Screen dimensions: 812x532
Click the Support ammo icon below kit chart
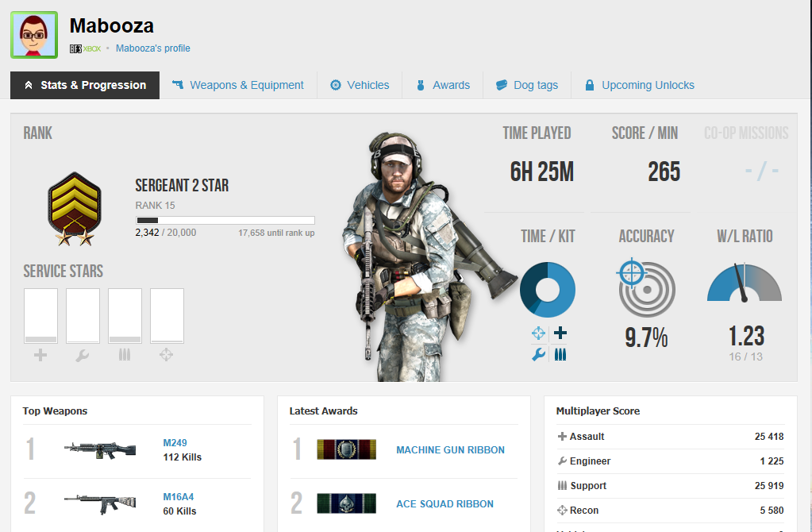(x=560, y=354)
